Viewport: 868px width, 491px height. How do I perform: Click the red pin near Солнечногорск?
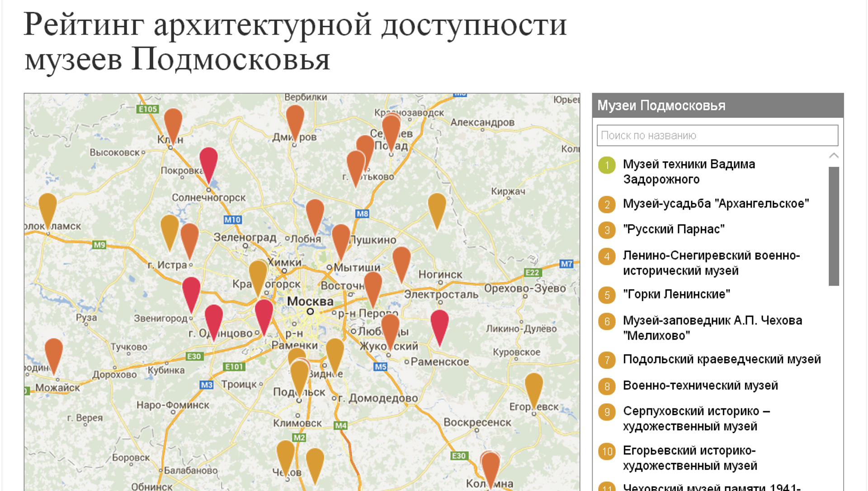coord(208,163)
